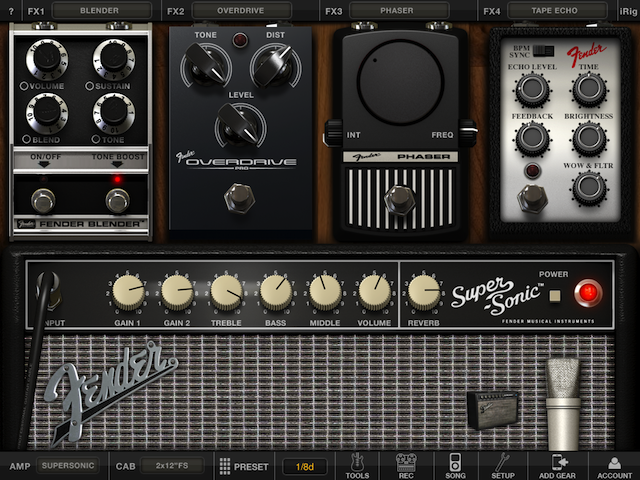Open the 1/8d tempo division selector

pyautogui.click(x=304, y=467)
